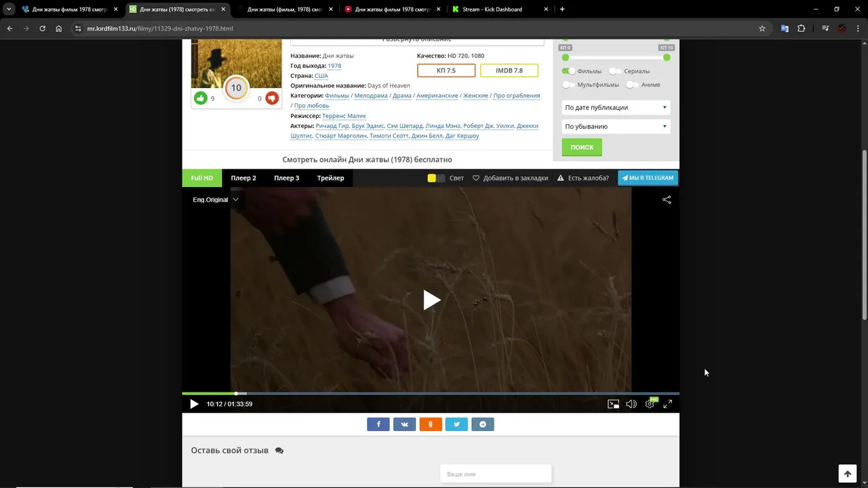
Task: Open the США country link
Action: click(x=321, y=76)
